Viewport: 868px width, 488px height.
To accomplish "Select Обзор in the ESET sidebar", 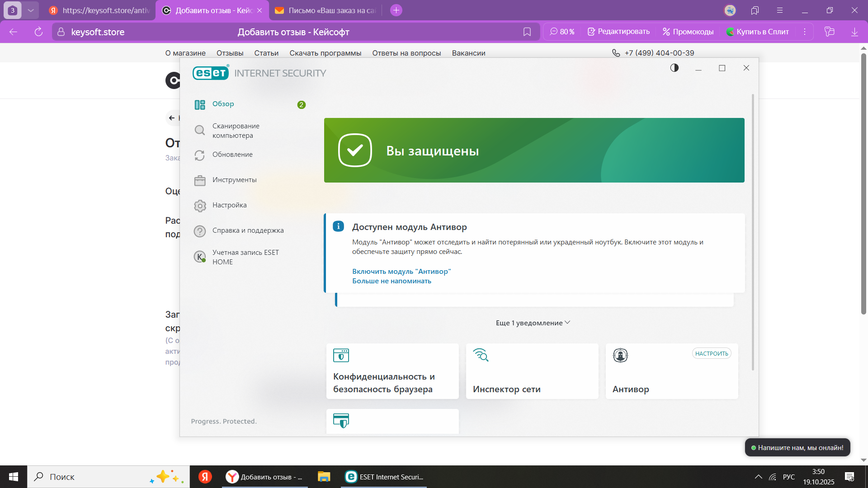I will point(223,104).
